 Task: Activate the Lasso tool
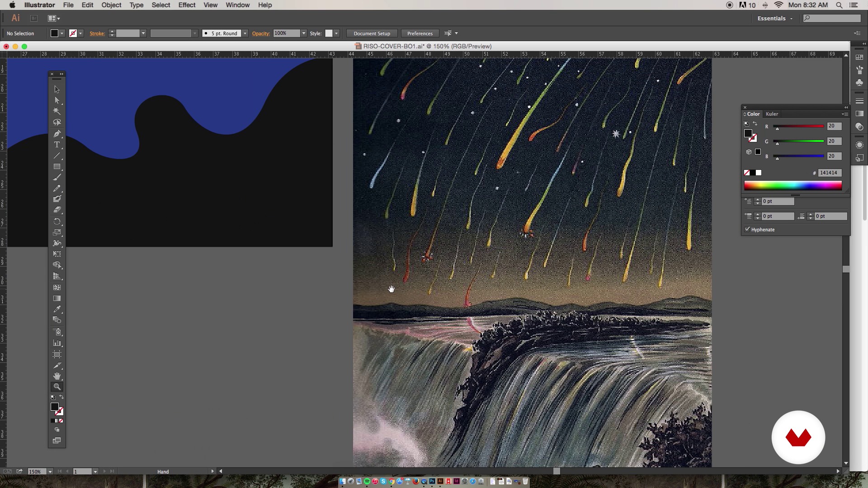tap(57, 122)
